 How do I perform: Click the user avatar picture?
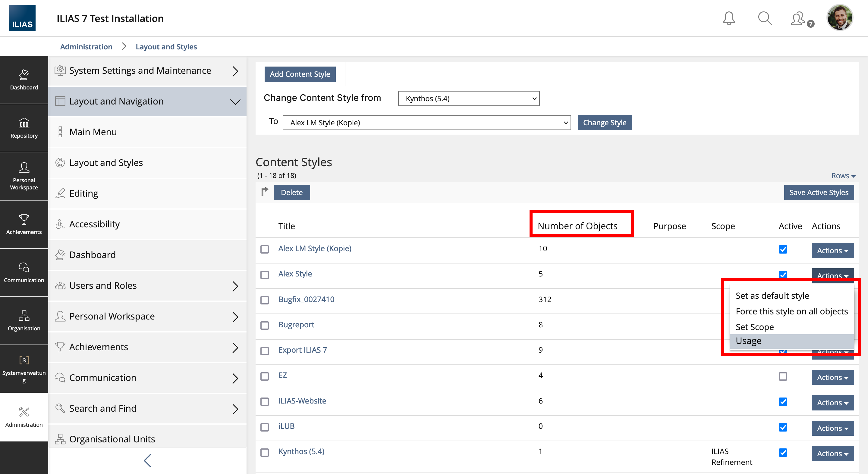tap(840, 17)
